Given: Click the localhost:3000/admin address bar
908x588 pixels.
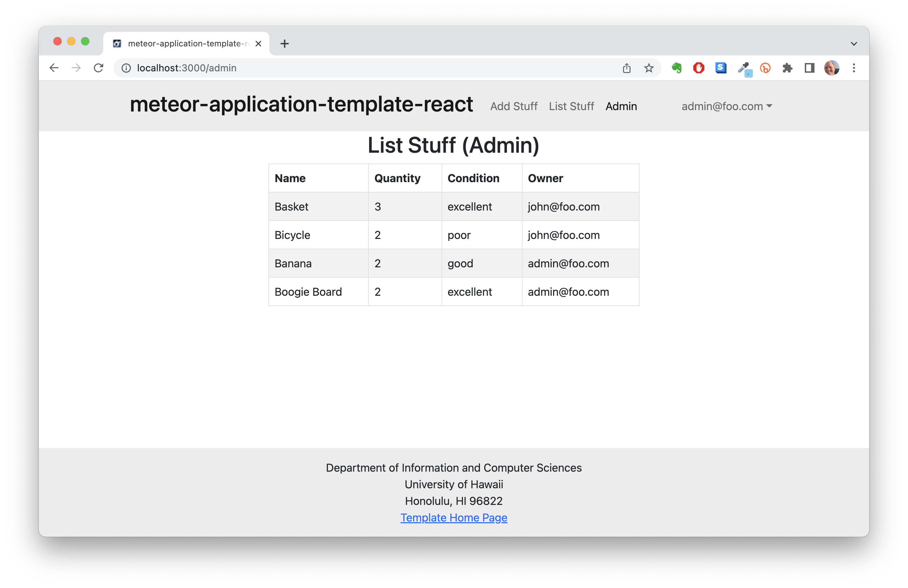Looking at the screenshot, I should tap(344, 68).
